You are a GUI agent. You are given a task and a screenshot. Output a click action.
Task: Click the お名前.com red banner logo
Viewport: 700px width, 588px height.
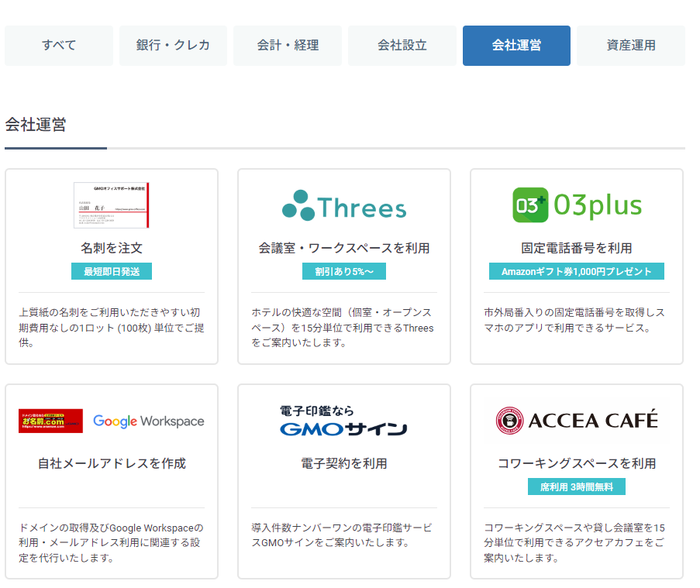click(50, 421)
